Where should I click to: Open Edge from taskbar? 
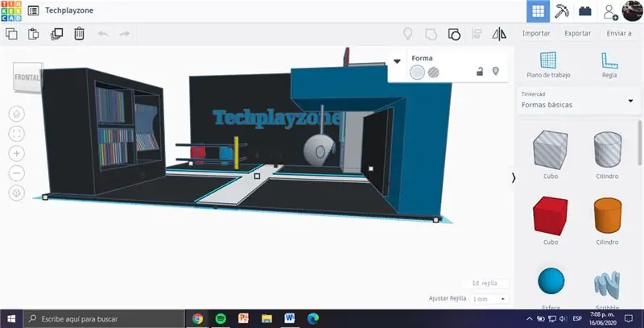[x=313, y=318]
